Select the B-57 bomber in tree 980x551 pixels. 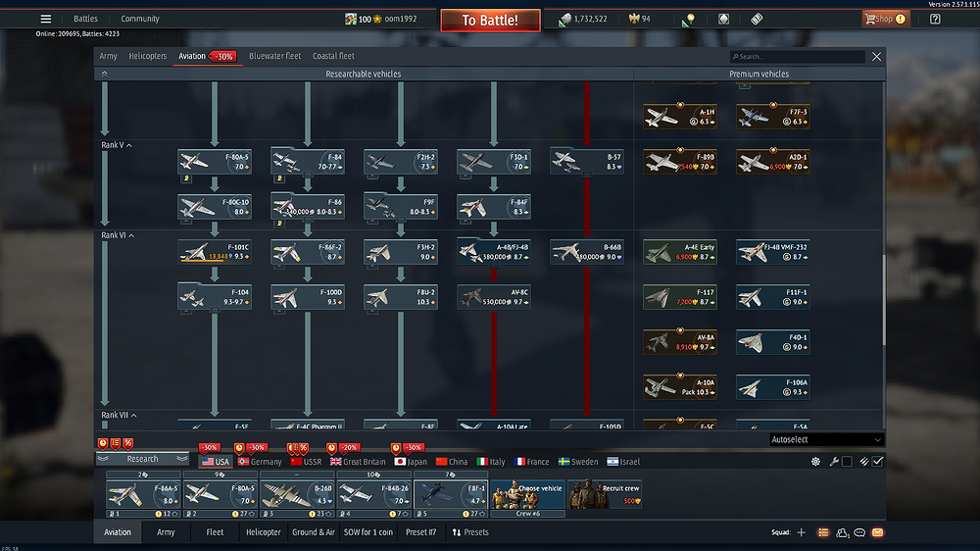587,162
